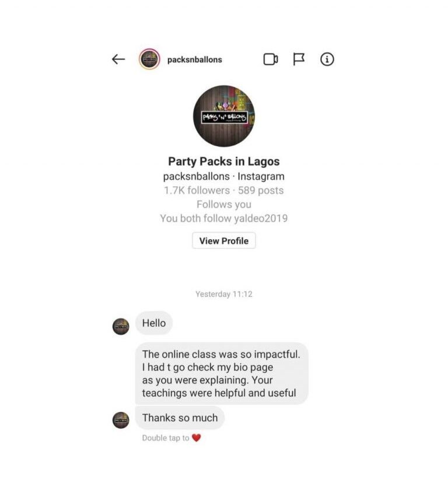Click You both follow yaldeo2019 text

(x=224, y=218)
